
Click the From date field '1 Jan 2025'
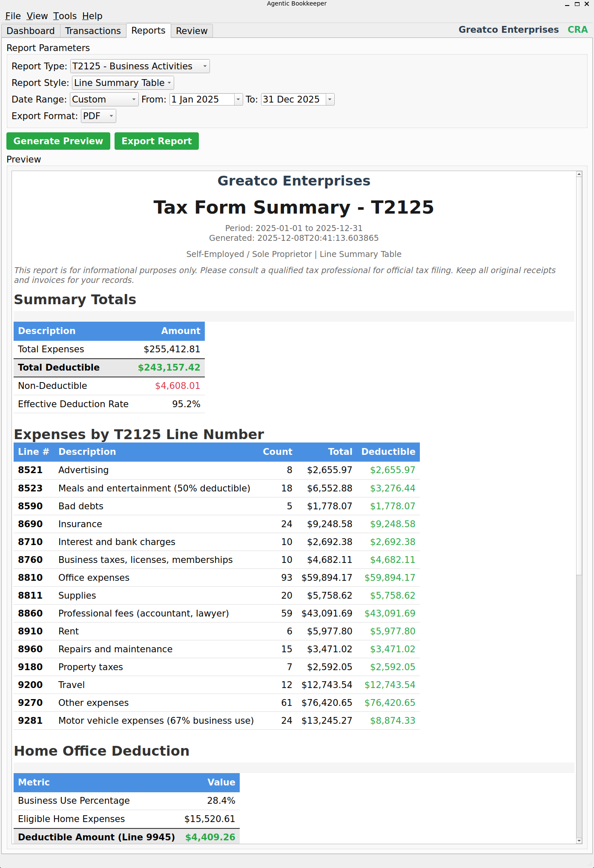[x=202, y=100]
